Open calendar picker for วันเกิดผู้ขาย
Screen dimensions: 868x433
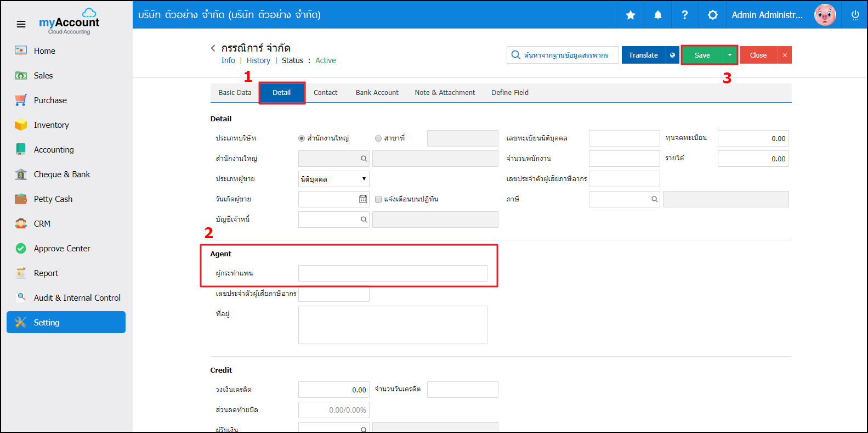pos(363,199)
